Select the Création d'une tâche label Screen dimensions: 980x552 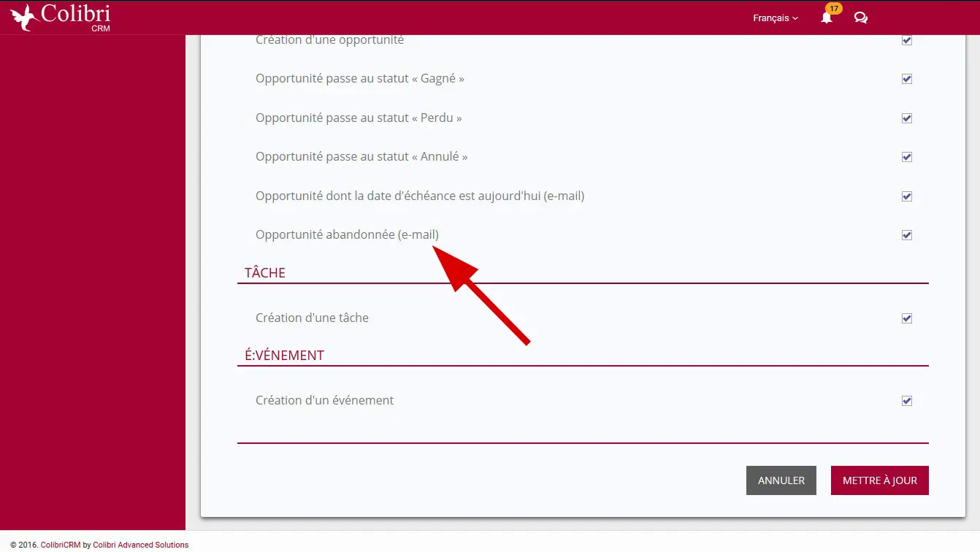(x=312, y=318)
